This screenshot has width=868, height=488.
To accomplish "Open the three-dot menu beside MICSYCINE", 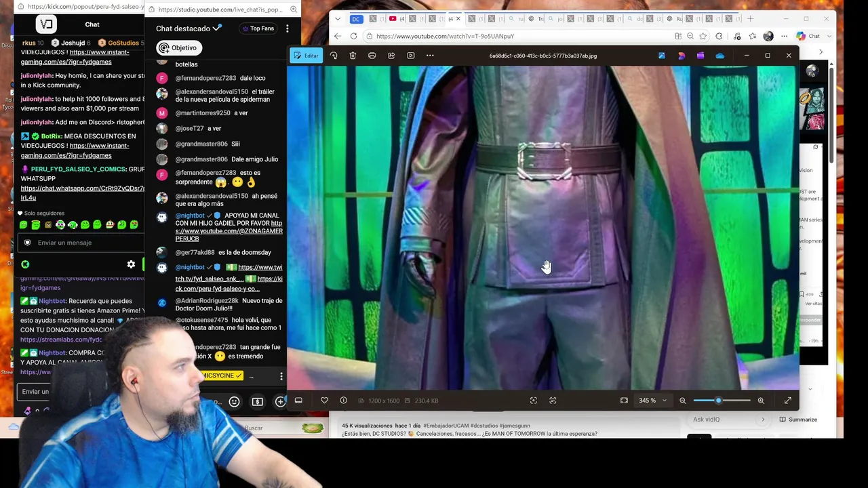I will 281,376.
